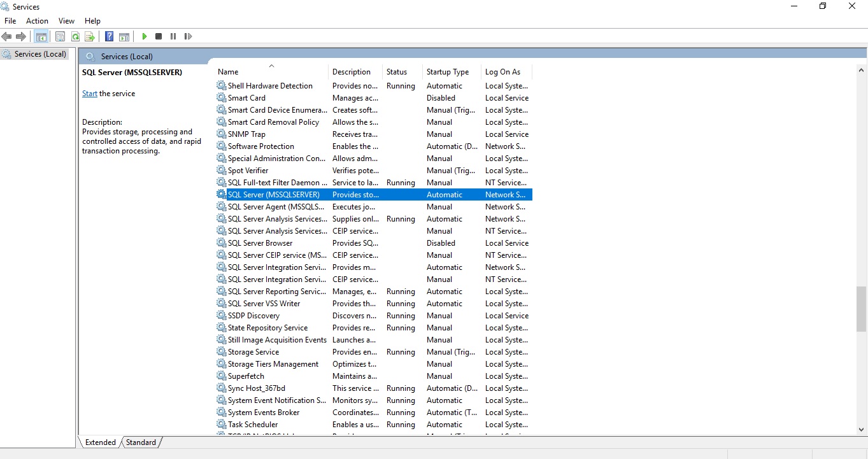
Task: Select the Special Administration Console service
Action: pos(374,158)
